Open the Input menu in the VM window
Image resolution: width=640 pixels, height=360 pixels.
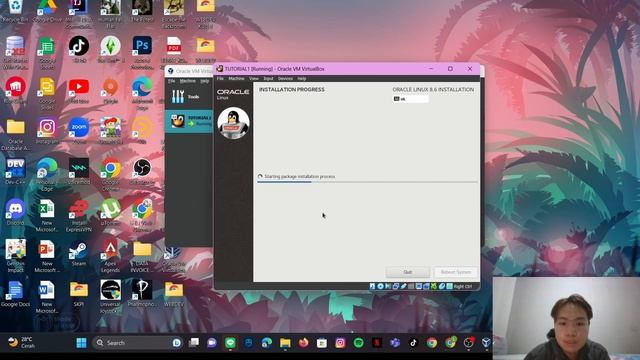tap(268, 78)
